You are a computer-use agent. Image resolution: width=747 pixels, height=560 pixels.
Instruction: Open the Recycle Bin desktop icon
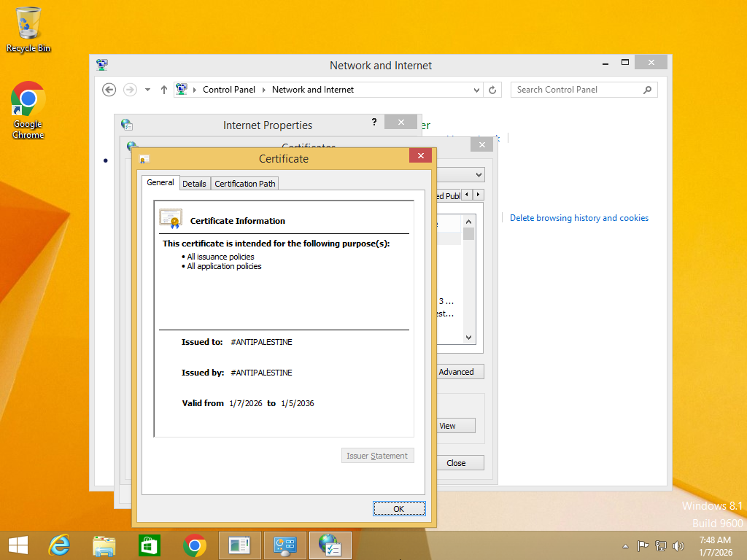tap(28, 29)
